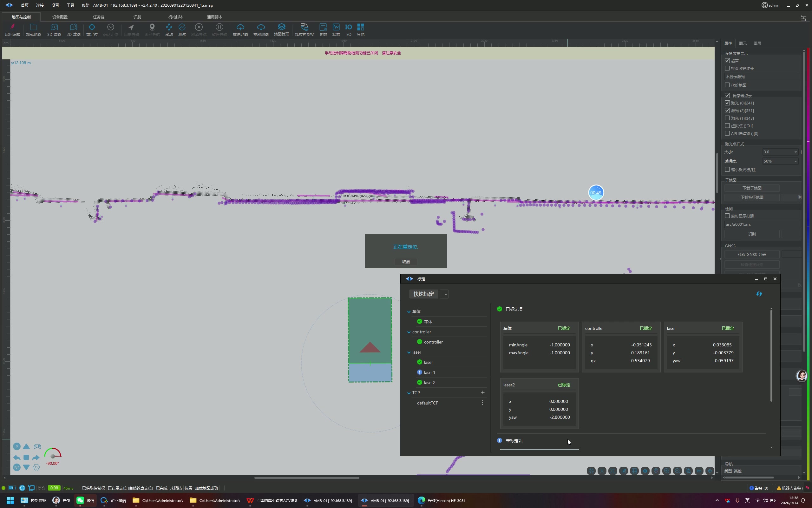The height and width of the screenshot is (508, 812).
Task: Open the 设置 menu
Action: (x=55, y=5)
